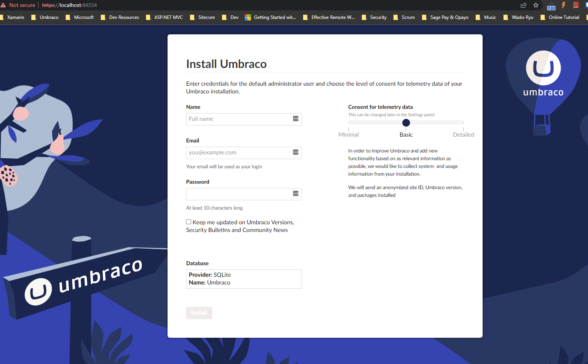Click the red bookmark extension icon
Image resolution: width=588 pixels, height=364 pixels.
pos(576,5)
